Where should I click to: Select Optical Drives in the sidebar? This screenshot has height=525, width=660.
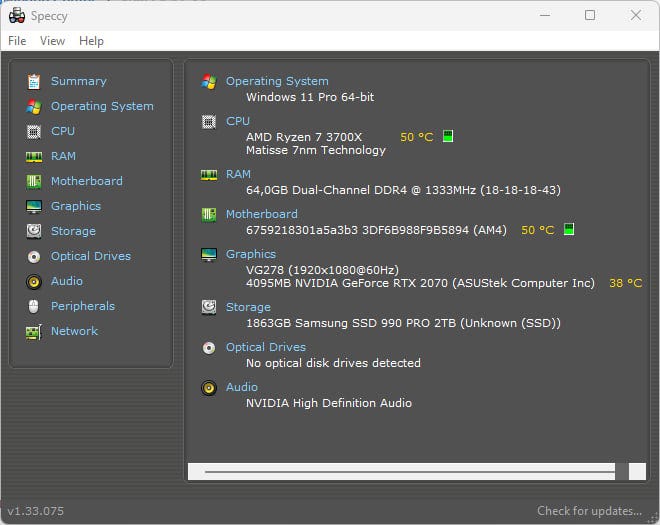pyautogui.click(x=91, y=256)
